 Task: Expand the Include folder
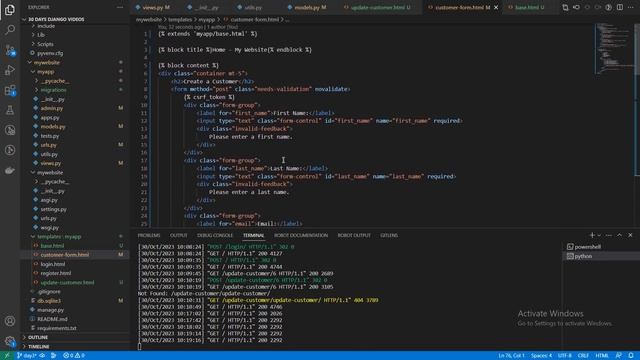tap(46, 26)
